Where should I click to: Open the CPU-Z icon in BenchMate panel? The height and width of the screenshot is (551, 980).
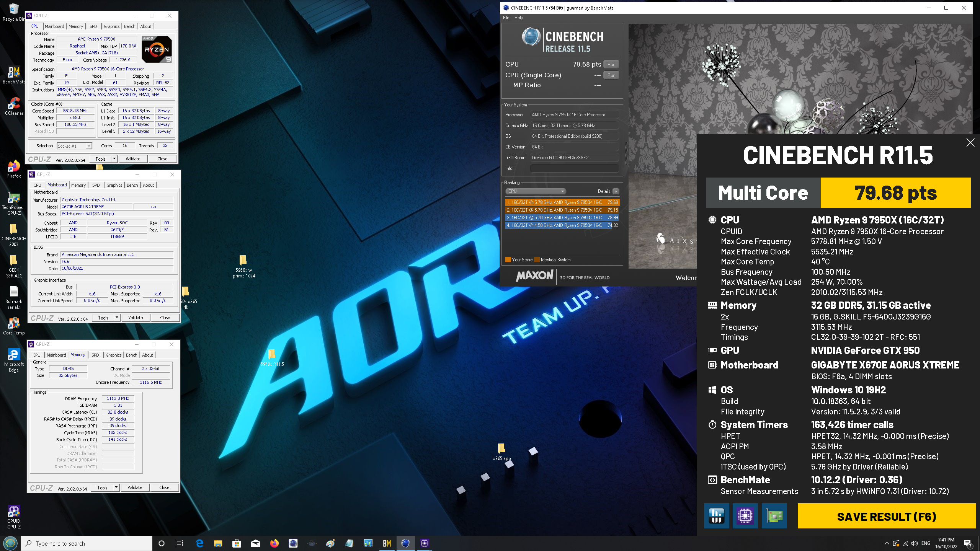pyautogui.click(x=745, y=516)
